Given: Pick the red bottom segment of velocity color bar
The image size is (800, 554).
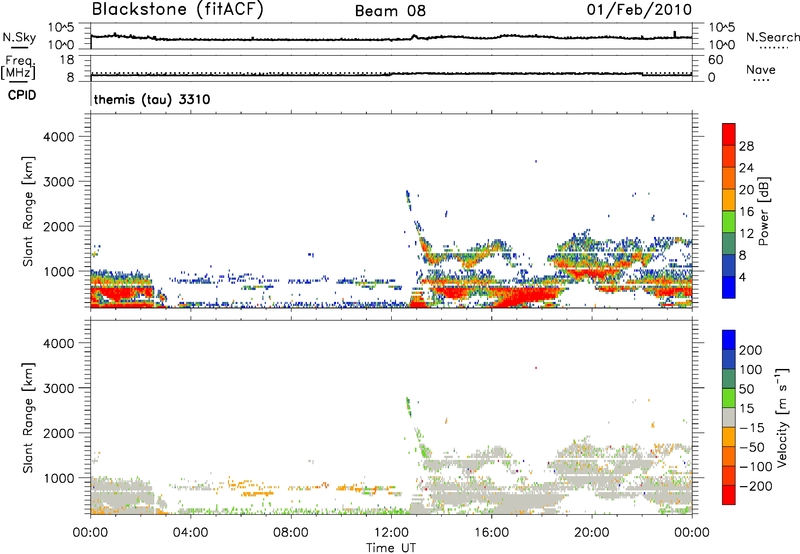Looking at the screenshot, I should tap(729, 495).
